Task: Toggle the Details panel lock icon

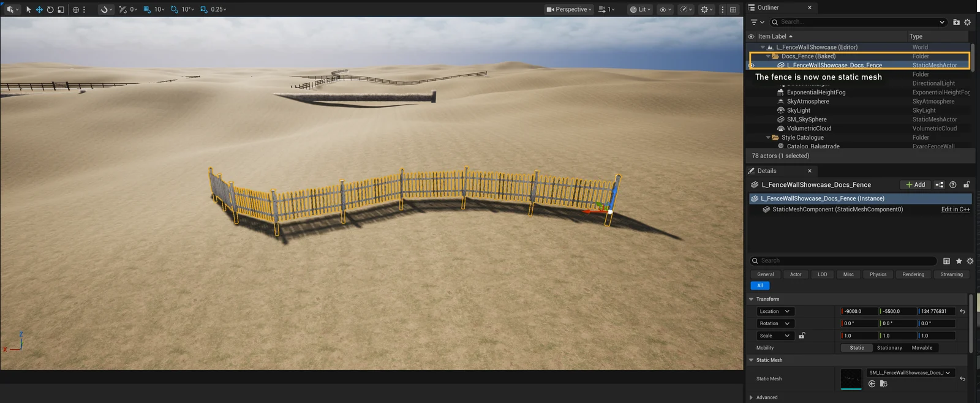Action: (x=967, y=184)
